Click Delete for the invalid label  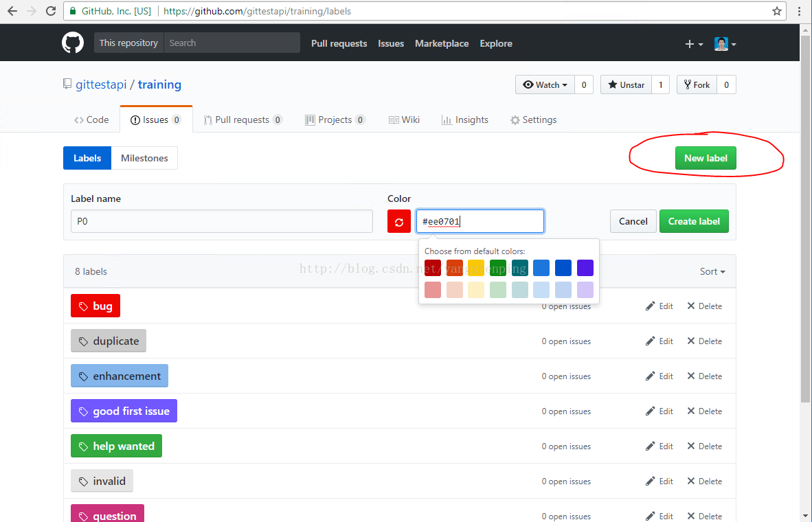(704, 481)
